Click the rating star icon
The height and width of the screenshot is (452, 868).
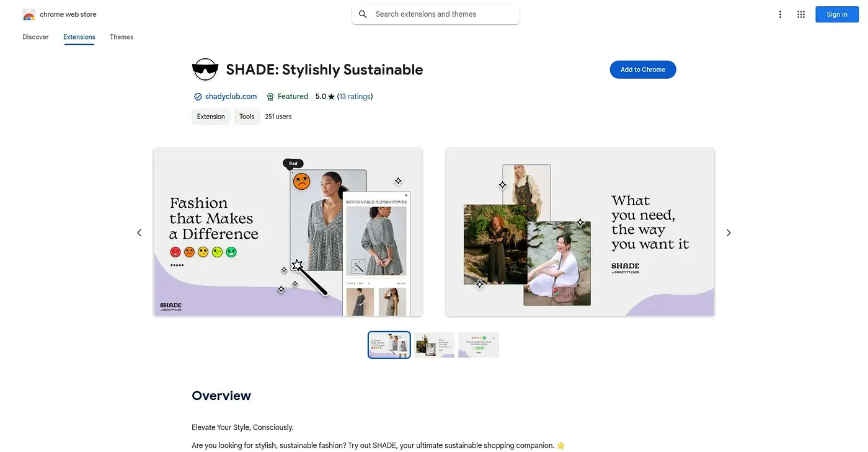point(332,97)
